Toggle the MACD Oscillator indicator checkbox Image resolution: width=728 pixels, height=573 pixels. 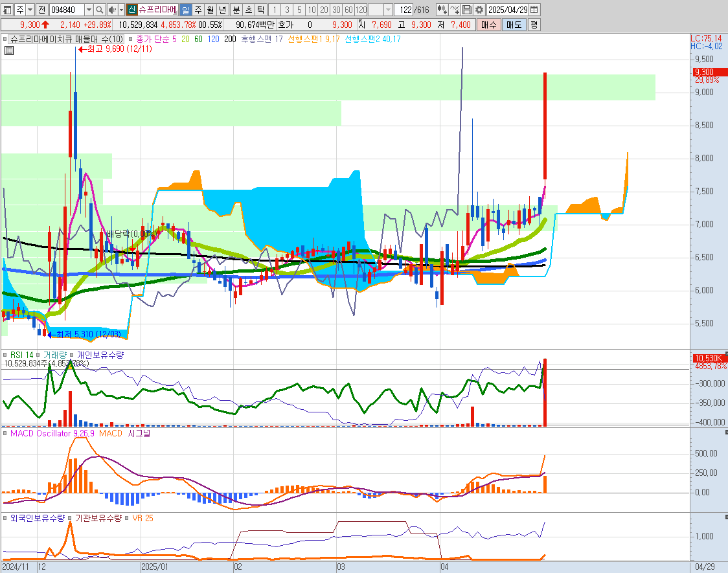coord(5,433)
